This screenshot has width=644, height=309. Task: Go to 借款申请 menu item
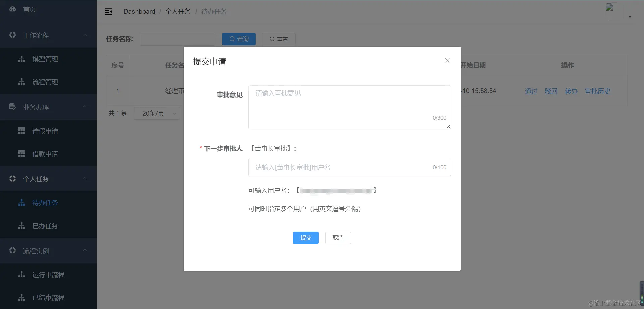click(48, 154)
